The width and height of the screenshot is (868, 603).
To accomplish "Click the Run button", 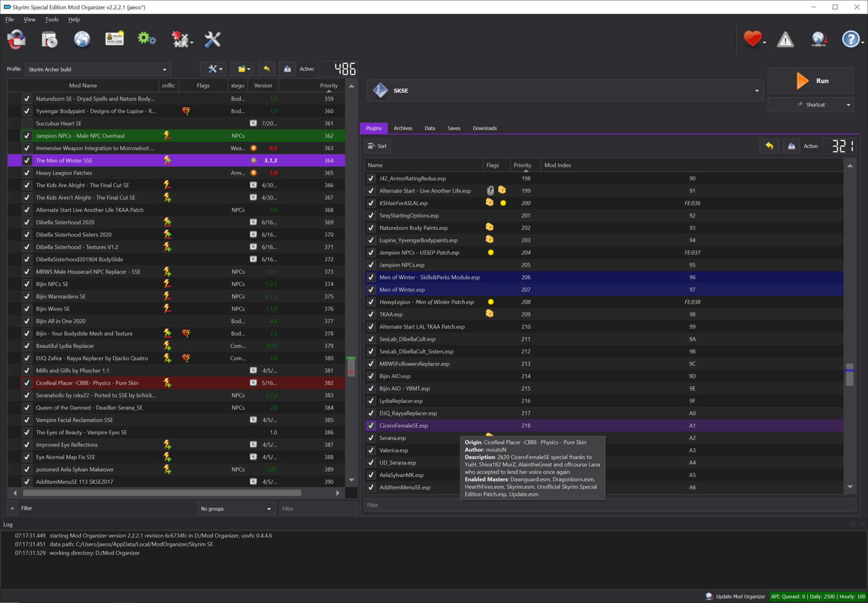I will tap(811, 81).
